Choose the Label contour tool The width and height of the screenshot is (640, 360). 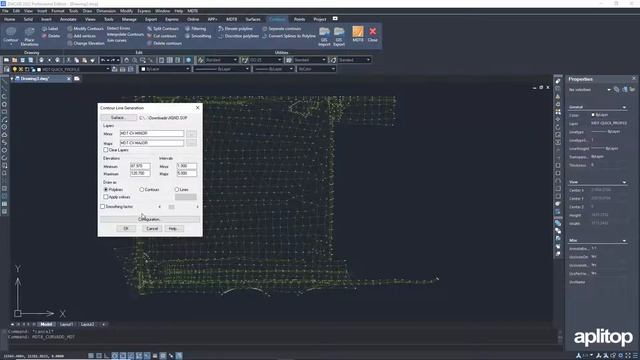pos(50,29)
